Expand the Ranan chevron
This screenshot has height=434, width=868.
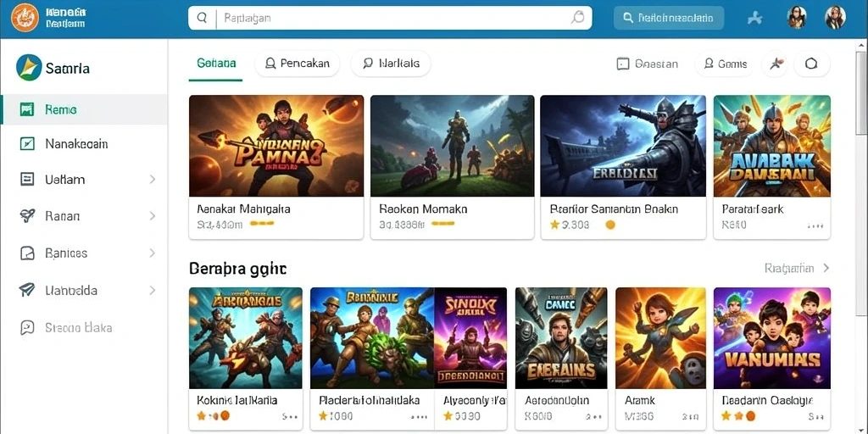[x=153, y=216]
